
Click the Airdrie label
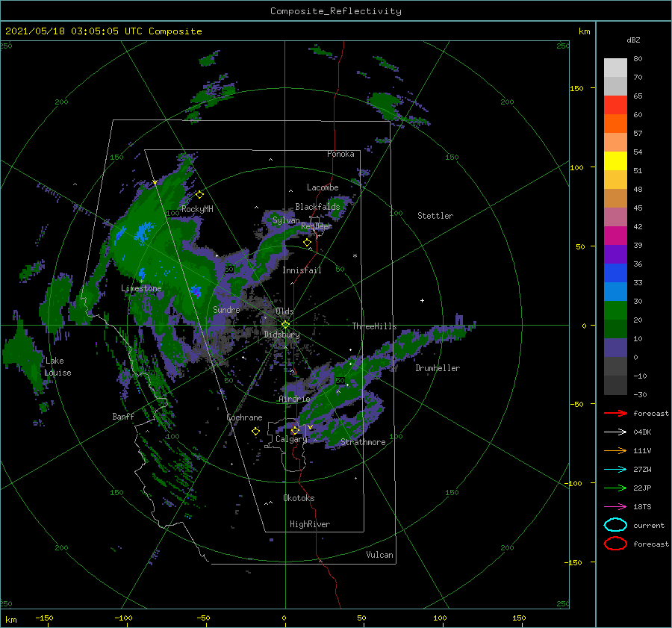294,399
